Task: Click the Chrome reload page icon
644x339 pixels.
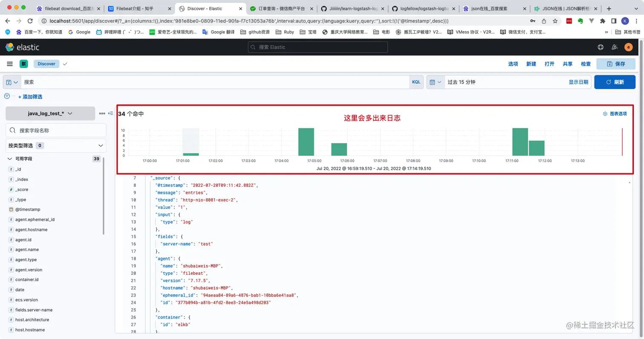Action: click(x=30, y=21)
